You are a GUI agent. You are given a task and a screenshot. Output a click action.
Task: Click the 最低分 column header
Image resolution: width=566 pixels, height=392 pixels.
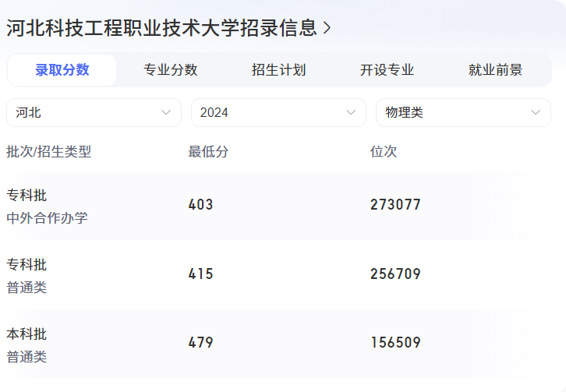(x=208, y=152)
